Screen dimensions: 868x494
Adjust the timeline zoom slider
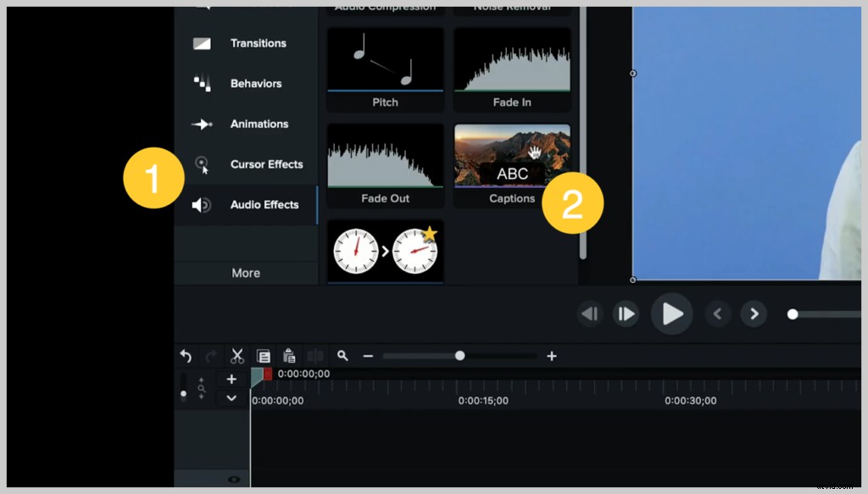tap(459, 356)
